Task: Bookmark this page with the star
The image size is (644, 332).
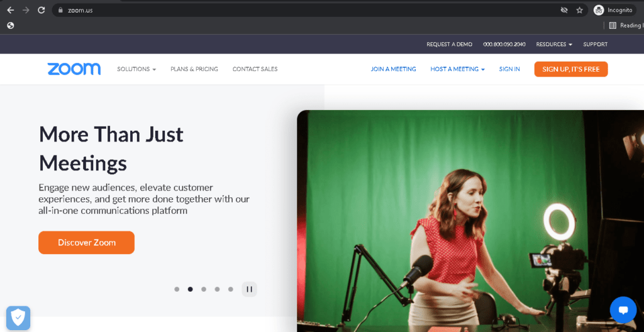Action: coord(579,10)
